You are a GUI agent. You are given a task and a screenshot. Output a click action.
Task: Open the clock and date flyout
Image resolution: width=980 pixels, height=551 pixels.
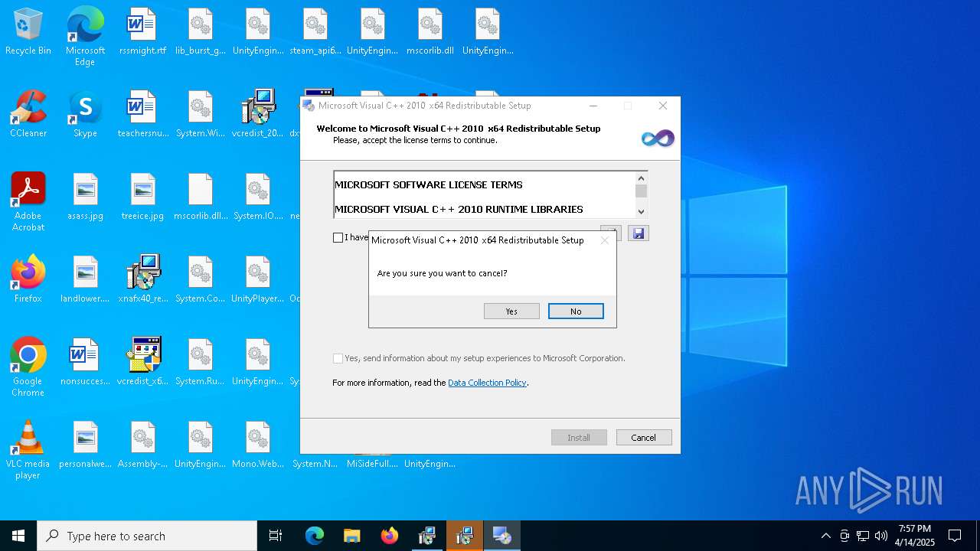[915, 536]
